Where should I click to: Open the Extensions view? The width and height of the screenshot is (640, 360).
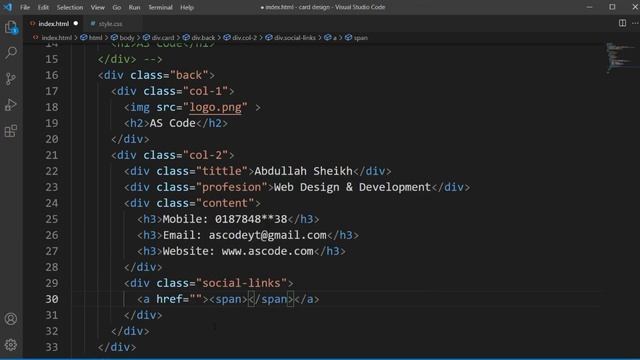click(11, 131)
